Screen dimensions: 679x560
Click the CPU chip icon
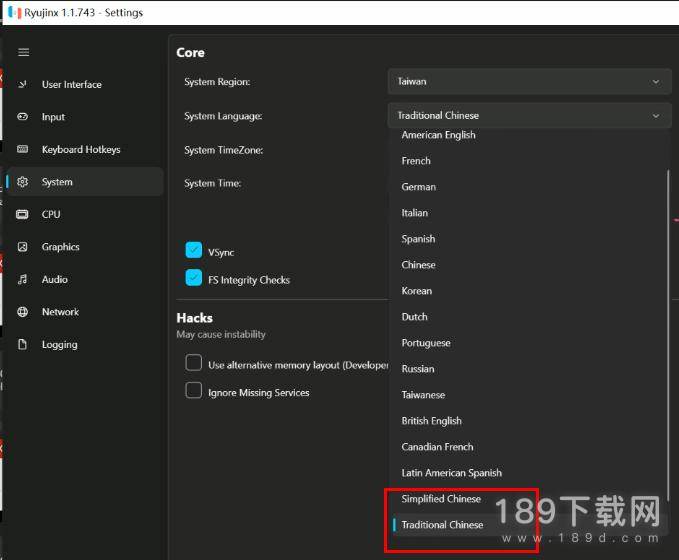[x=23, y=214]
